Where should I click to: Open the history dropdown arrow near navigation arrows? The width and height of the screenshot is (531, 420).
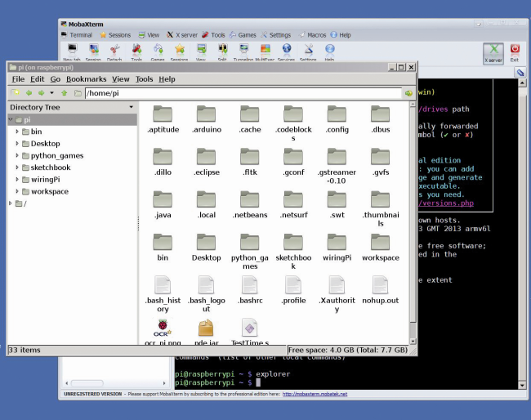pos(51,93)
